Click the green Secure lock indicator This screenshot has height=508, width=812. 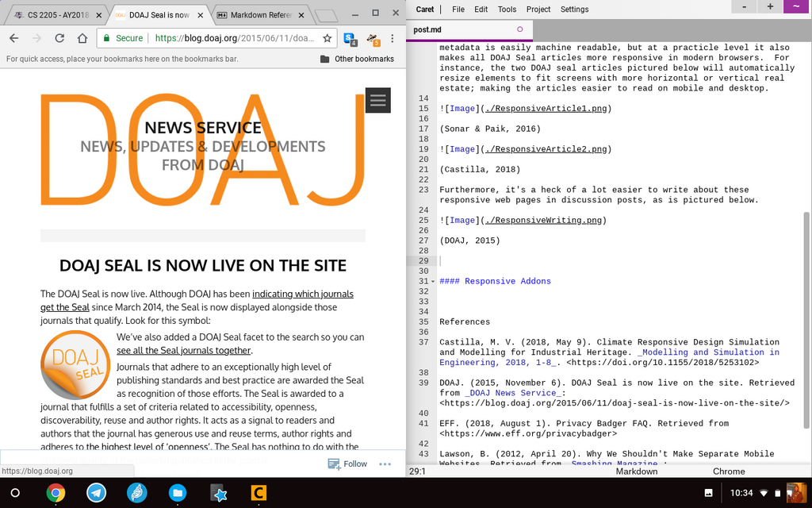click(x=123, y=38)
